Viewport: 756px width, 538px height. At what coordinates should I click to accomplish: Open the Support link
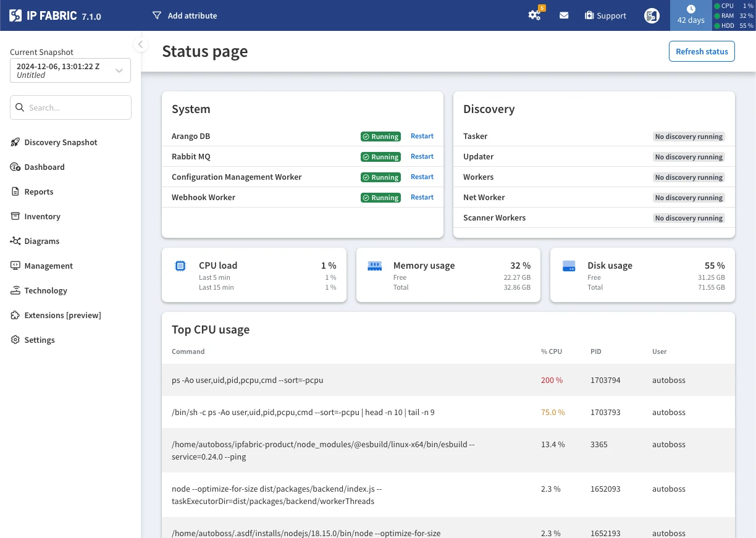605,15
